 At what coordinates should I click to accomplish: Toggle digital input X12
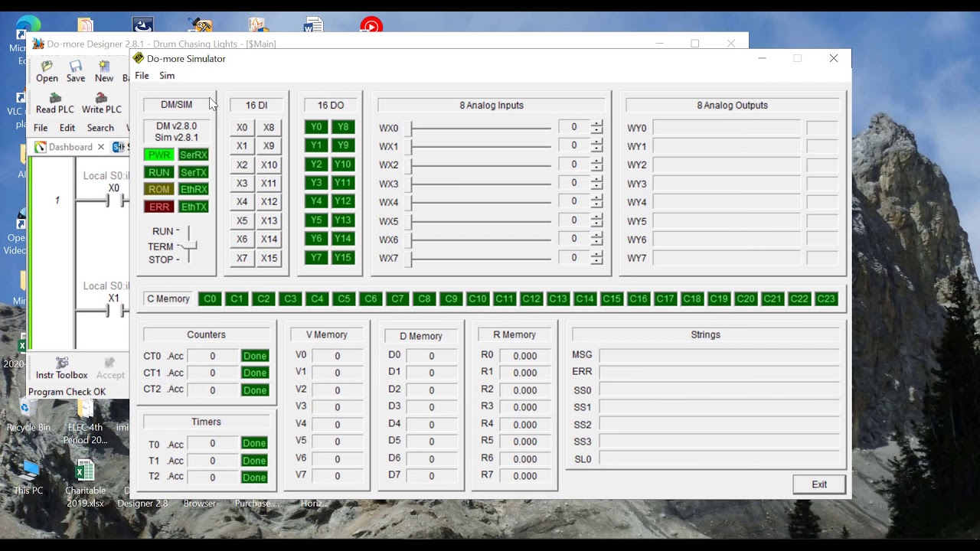click(269, 202)
